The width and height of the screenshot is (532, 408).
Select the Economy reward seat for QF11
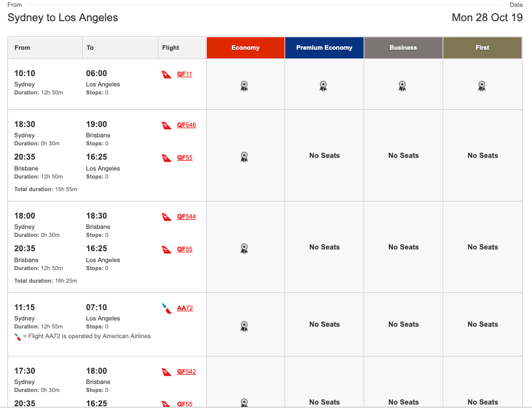pos(245,86)
